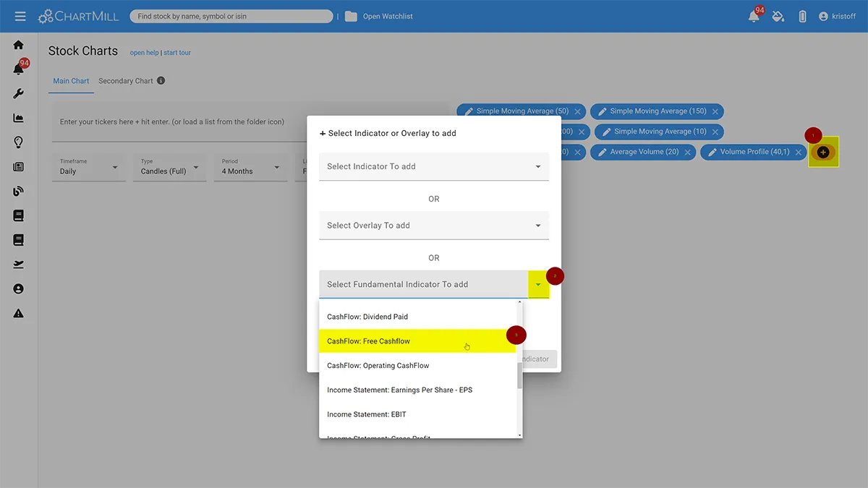
Task: Open Select Overlay To add dropdown
Action: (434, 226)
